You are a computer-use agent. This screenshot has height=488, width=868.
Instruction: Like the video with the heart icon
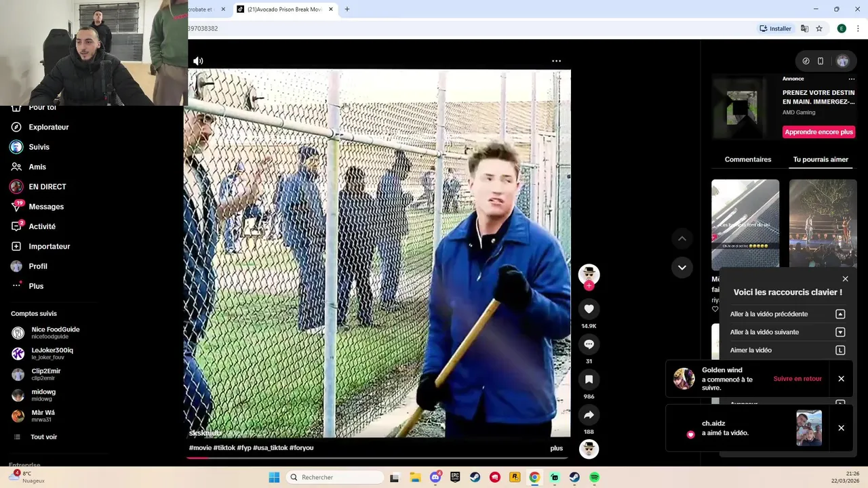pyautogui.click(x=589, y=309)
